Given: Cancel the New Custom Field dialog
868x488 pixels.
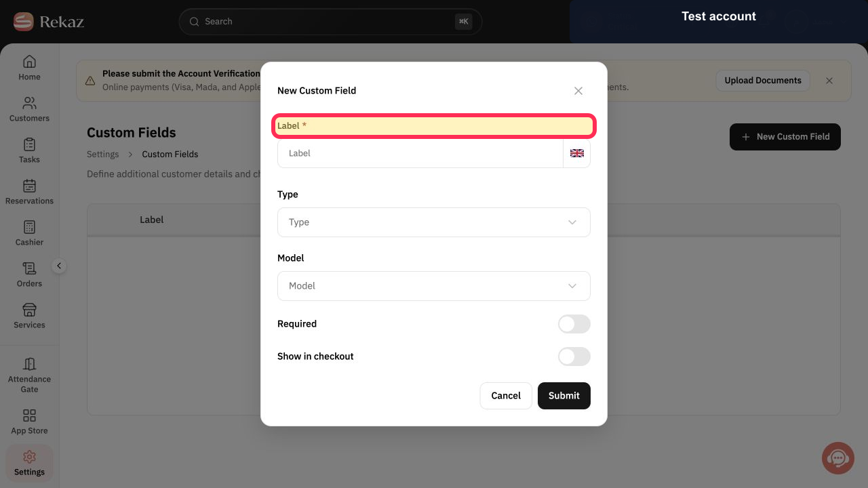Looking at the screenshot, I should point(506,396).
